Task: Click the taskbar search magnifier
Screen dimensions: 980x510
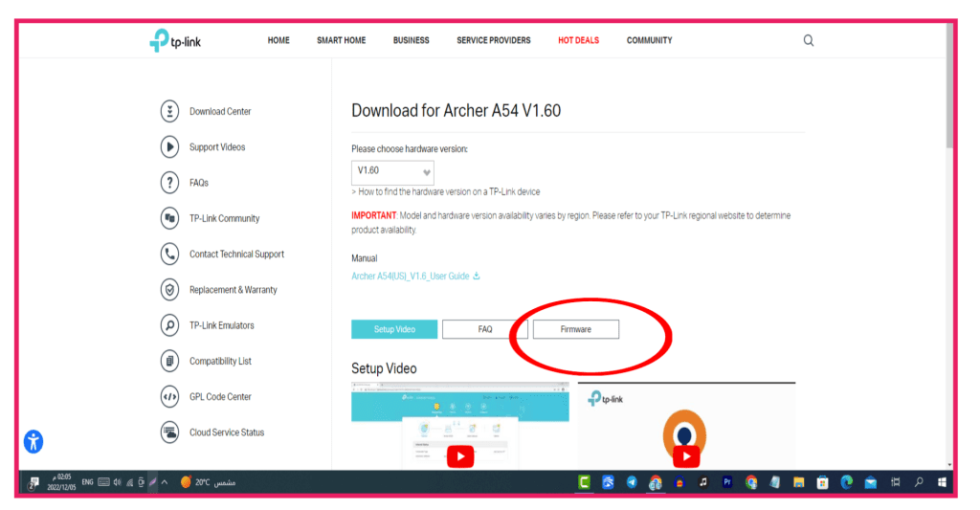Action: tap(919, 482)
